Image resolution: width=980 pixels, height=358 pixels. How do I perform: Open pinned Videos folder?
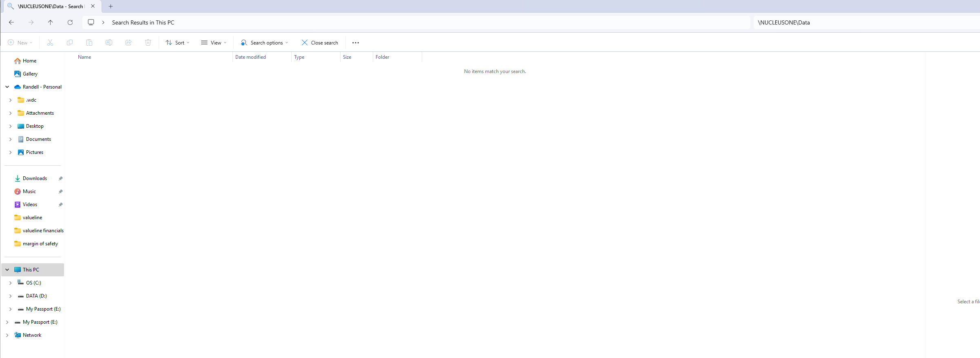(30, 205)
